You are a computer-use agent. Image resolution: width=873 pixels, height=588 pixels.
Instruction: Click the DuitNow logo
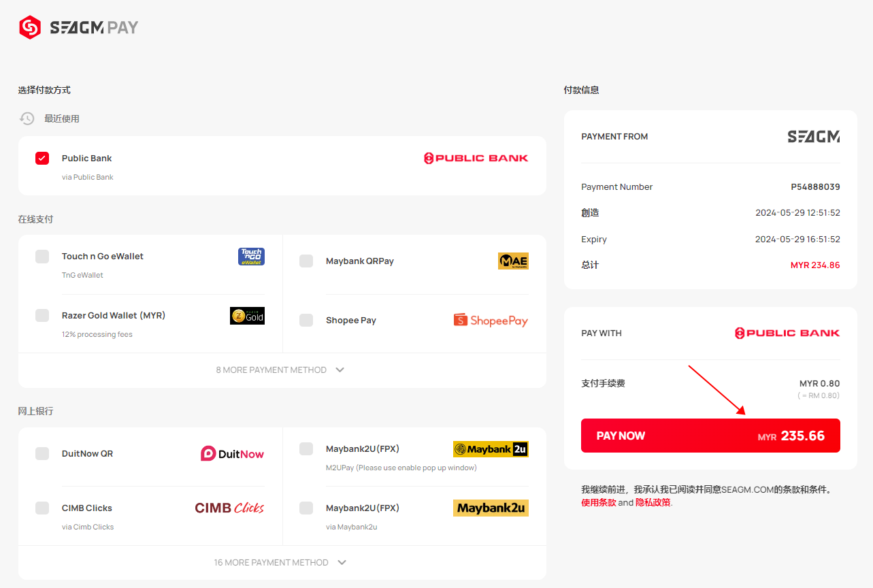232,454
